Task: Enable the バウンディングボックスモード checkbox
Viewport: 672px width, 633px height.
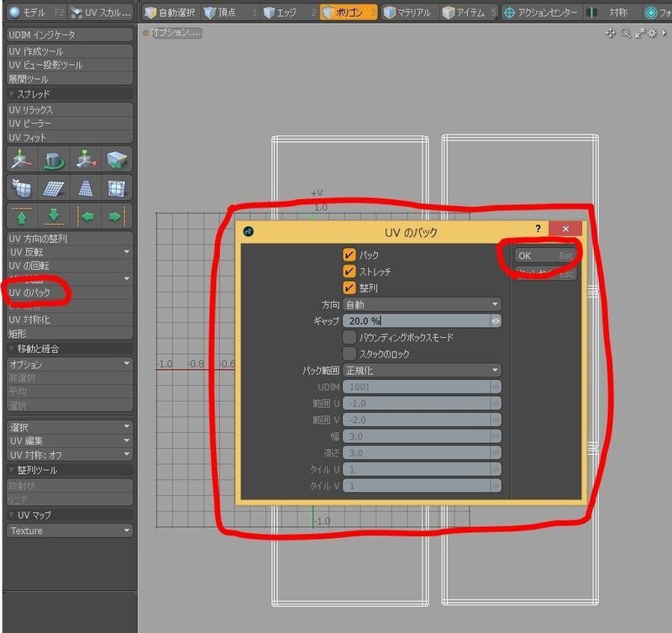Action: pyautogui.click(x=349, y=337)
